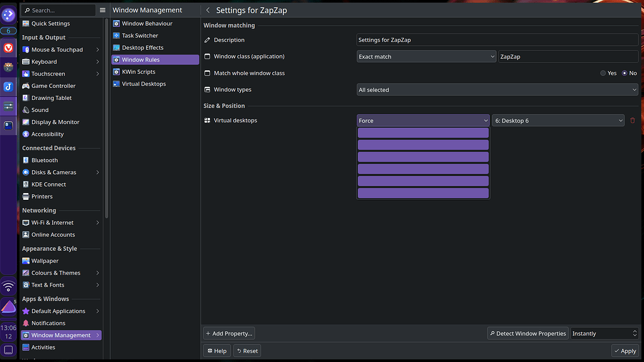Open Colours & Themes settings
Viewport: 644px width, 362px height.
click(x=61, y=273)
